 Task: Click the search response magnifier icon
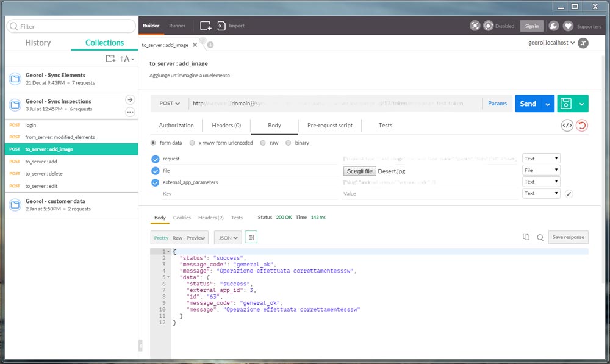coord(540,238)
